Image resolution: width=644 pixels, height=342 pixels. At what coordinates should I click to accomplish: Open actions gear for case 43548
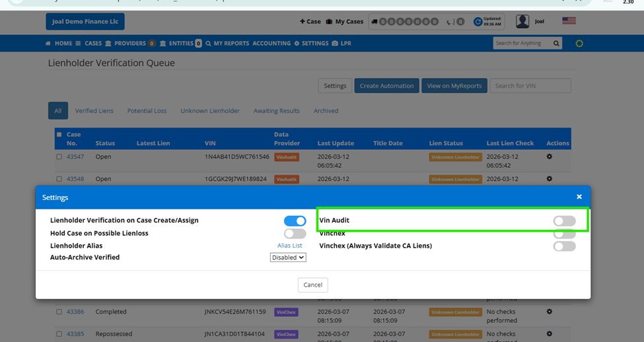coord(549,179)
